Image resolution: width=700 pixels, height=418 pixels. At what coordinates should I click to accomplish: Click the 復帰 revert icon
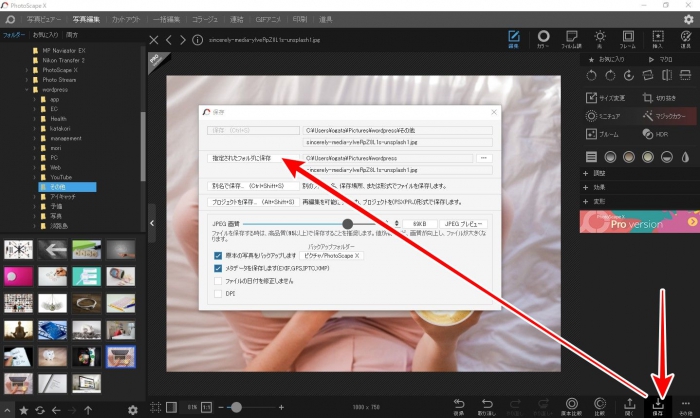point(459,406)
